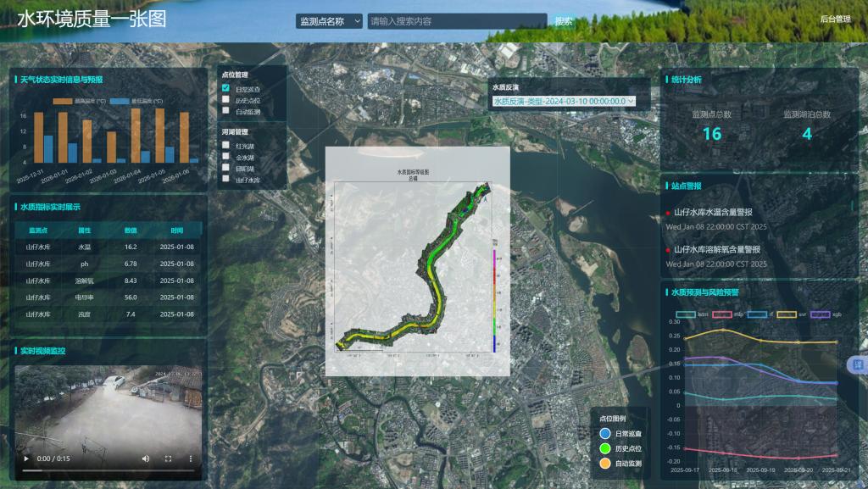This screenshot has height=489, width=868.
Task: Click the 搜索 search button
Action: point(564,21)
